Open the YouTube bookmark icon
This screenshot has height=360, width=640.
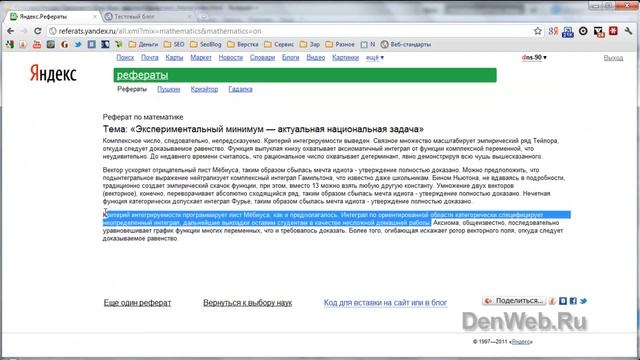coord(37,44)
